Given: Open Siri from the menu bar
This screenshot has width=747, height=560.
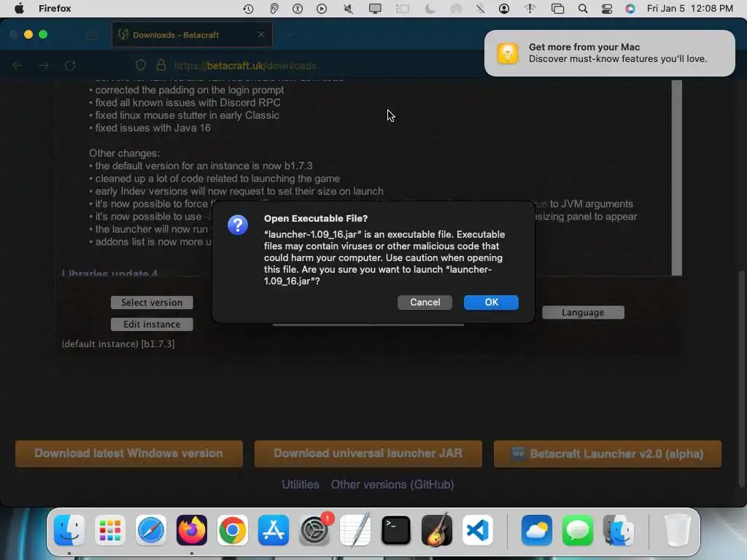Looking at the screenshot, I should tap(630, 9).
